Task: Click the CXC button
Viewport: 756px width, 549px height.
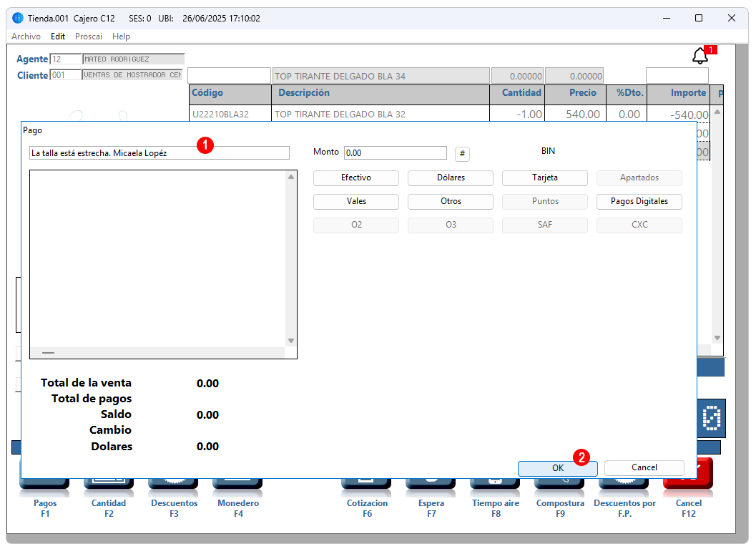Action: tap(639, 225)
